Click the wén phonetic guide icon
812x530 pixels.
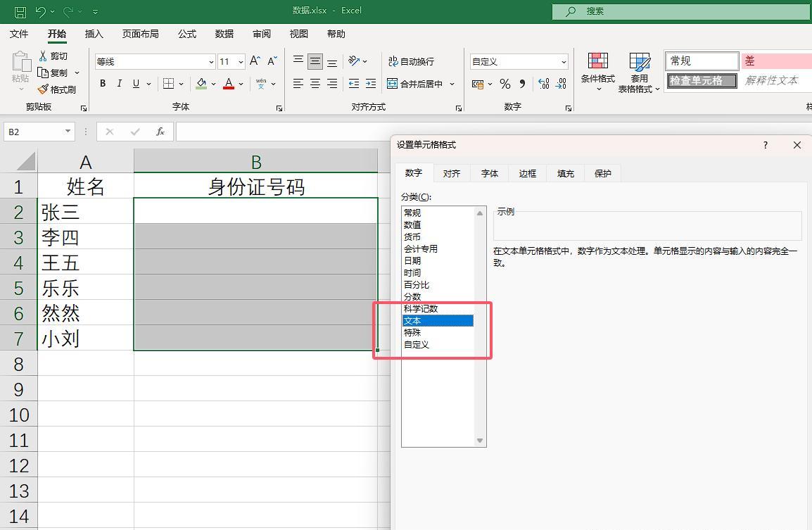(x=261, y=84)
